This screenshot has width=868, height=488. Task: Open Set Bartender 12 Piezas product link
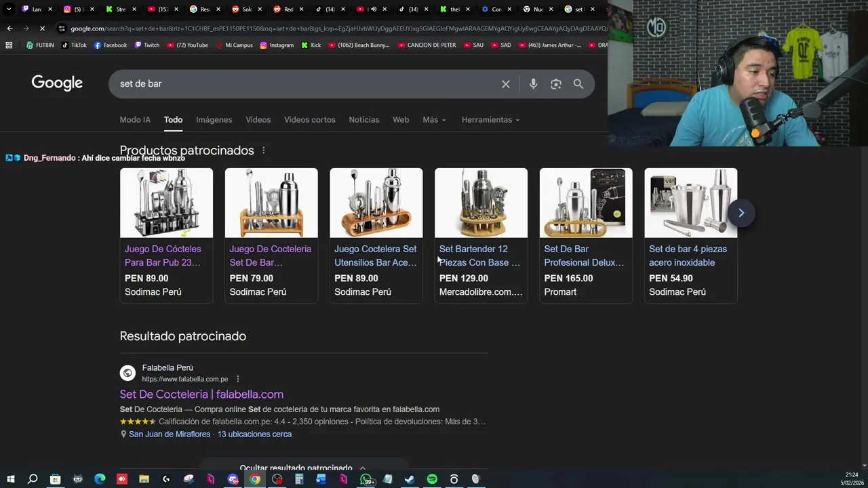479,256
